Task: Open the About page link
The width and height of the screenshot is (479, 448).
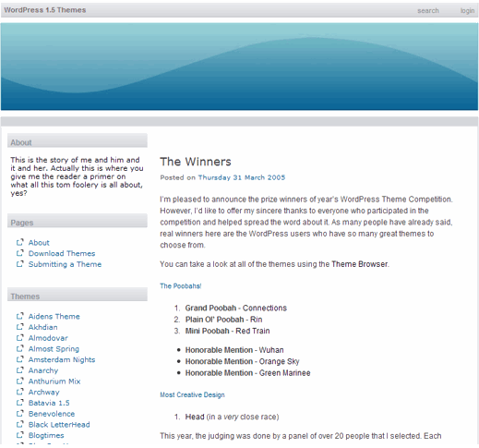Action: coord(39,243)
